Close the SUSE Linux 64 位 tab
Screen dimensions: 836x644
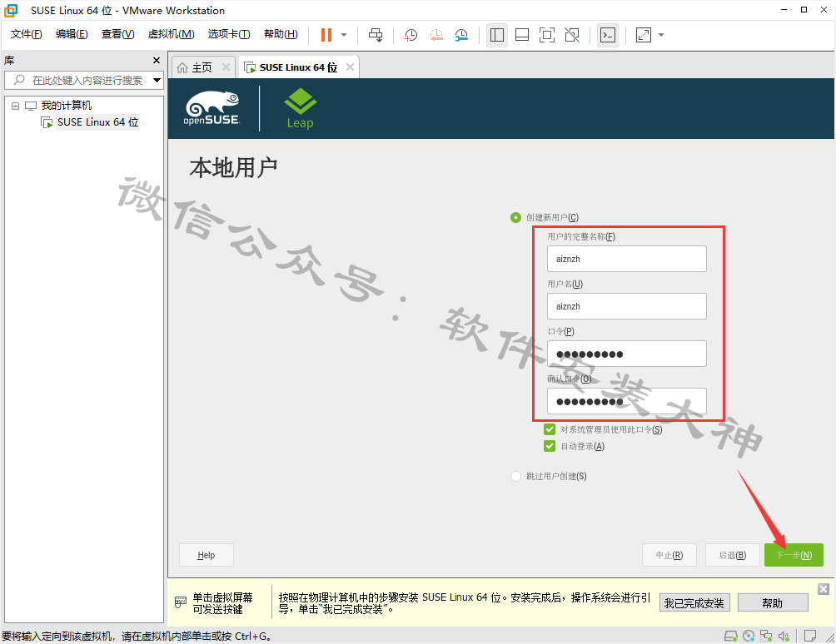click(x=350, y=67)
